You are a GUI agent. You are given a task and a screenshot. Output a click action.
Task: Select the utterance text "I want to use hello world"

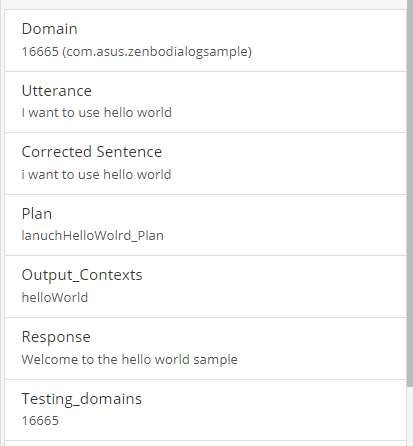pos(97,113)
